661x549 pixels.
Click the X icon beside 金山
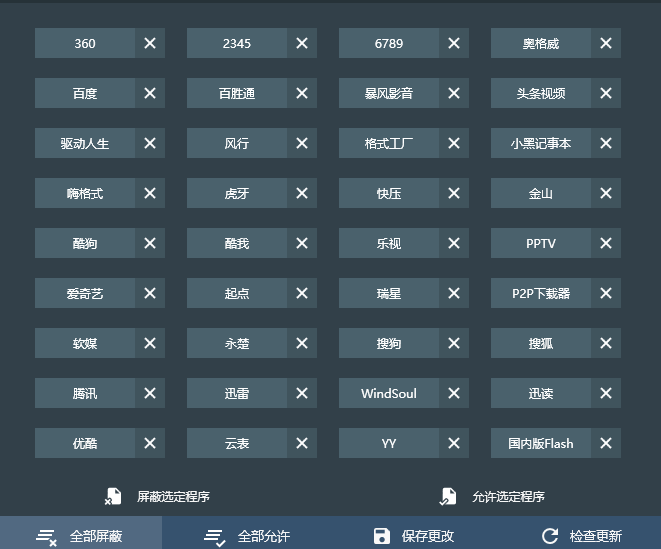coord(606,193)
